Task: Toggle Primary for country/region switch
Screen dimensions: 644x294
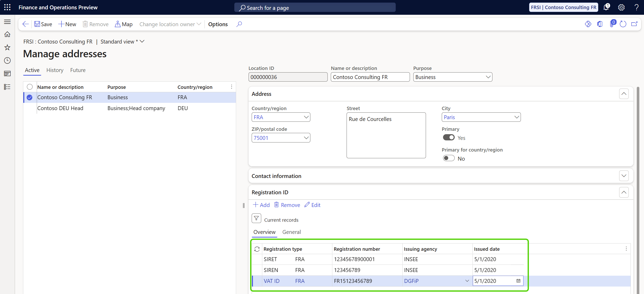Action: click(449, 158)
